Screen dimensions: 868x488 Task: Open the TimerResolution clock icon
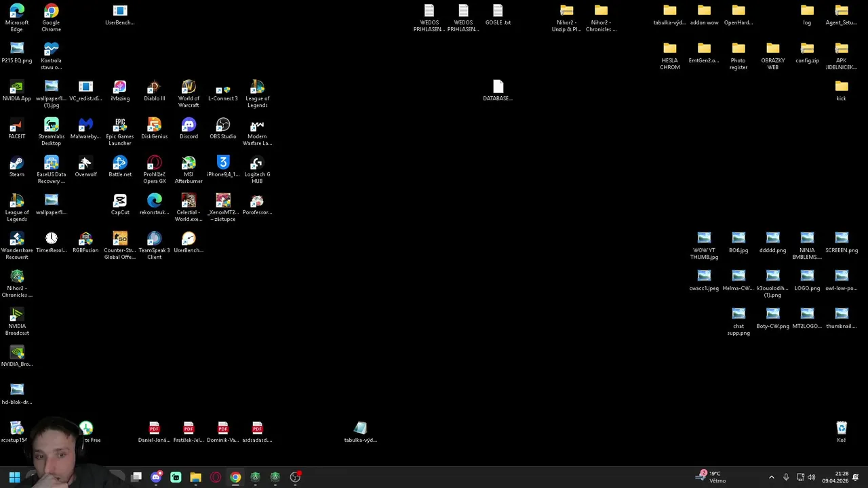(51, 243)
